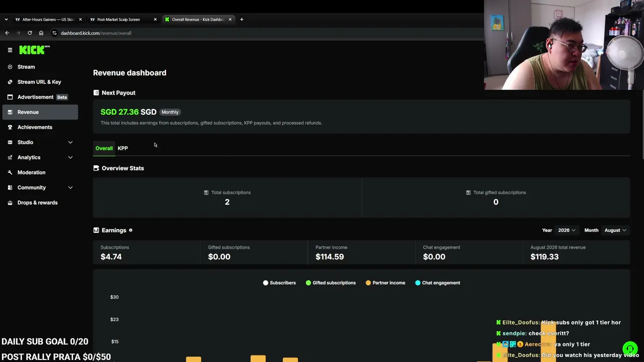Click the Community icon in the sidebar
This screenshot has height=362, width=644.
[10, 188]
